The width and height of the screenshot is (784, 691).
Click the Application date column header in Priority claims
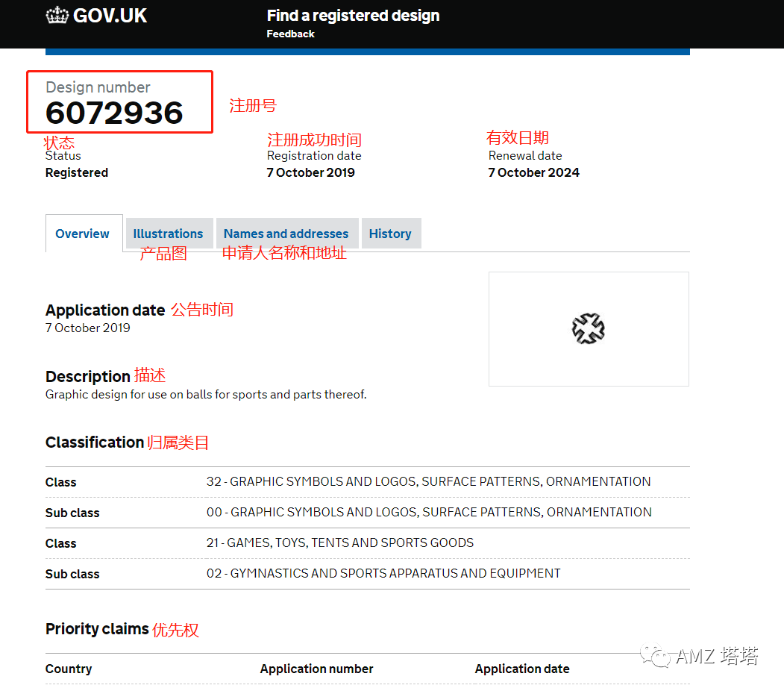point(522,669)
